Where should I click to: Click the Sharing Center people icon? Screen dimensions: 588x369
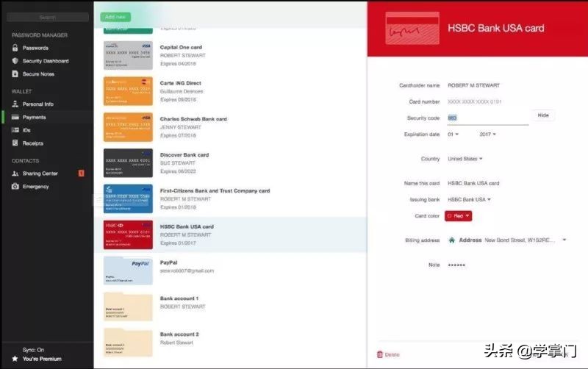(x=15, y=173)
